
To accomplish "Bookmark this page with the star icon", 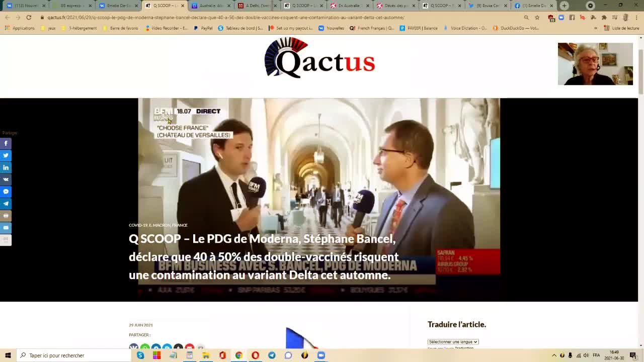I will 537,17.
